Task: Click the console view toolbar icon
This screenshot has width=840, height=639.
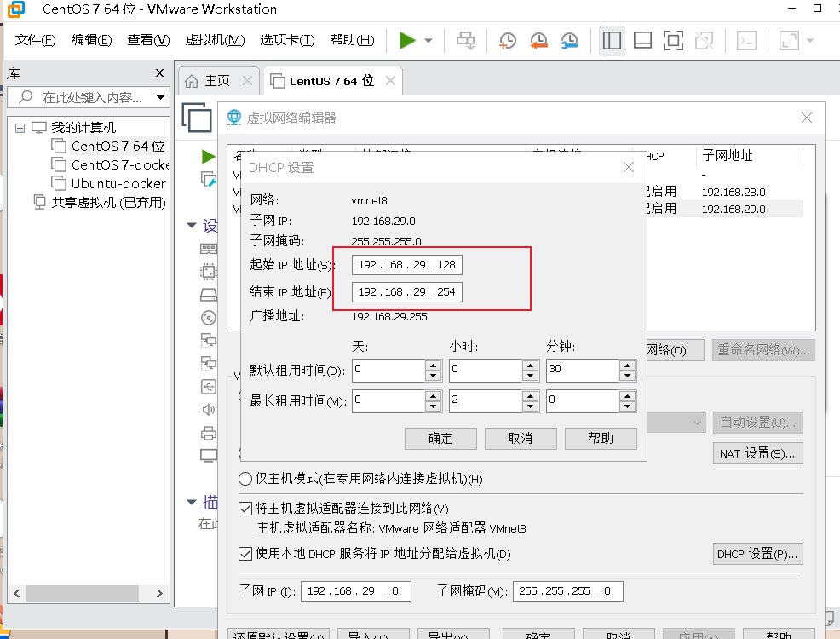Action: click(x=747, y=40)
